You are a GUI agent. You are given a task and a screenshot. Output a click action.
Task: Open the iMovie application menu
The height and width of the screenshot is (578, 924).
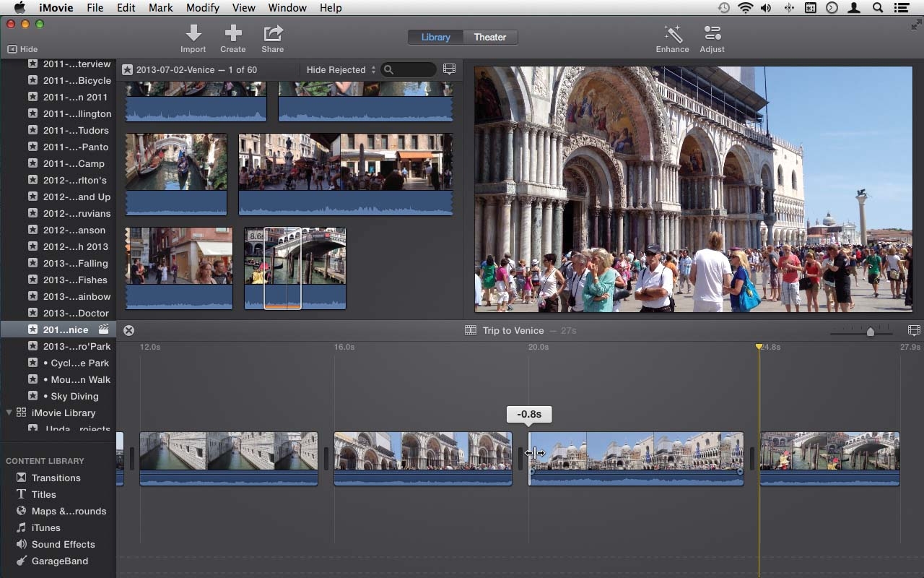[x=56, y=8]
